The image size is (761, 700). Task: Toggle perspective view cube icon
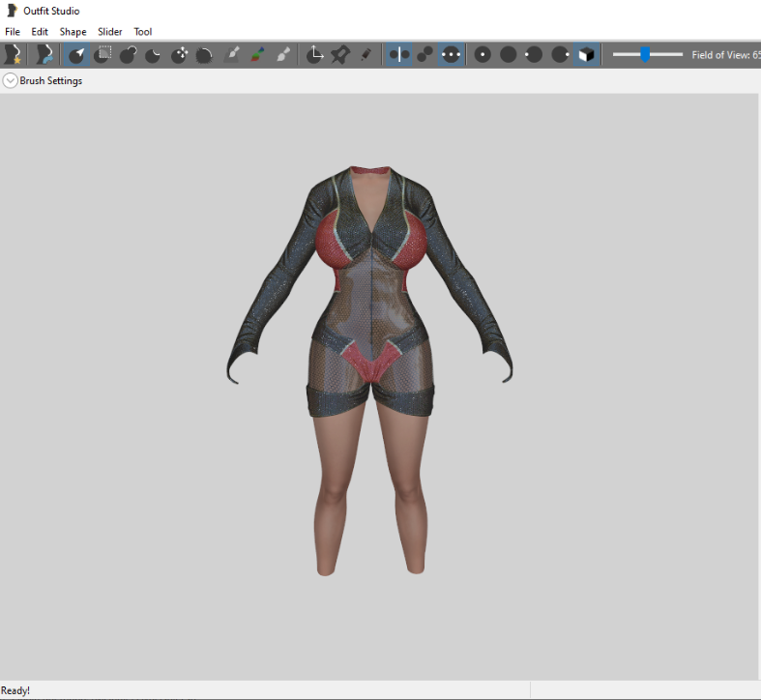coord(586,54)
